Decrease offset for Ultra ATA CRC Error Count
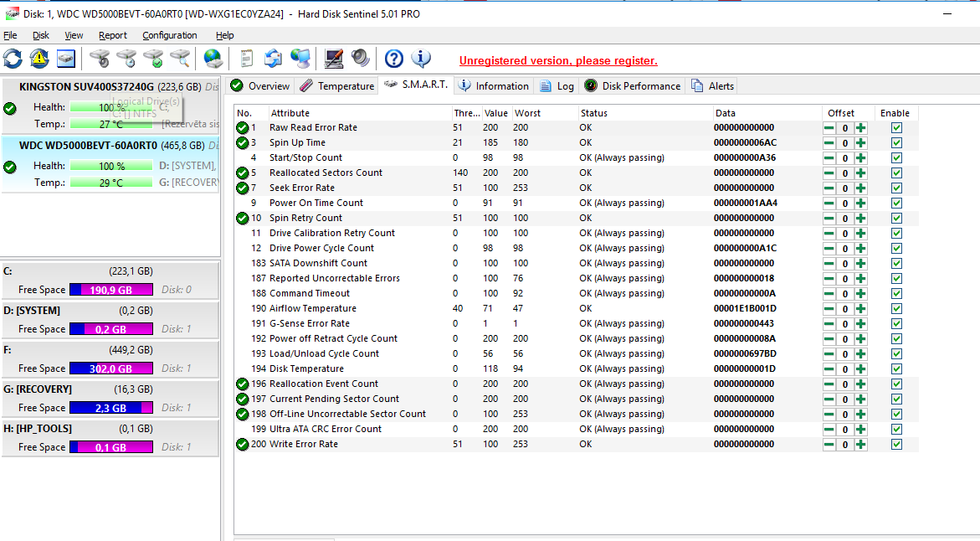Screen dimensions: 980x541 coord(829,429)
